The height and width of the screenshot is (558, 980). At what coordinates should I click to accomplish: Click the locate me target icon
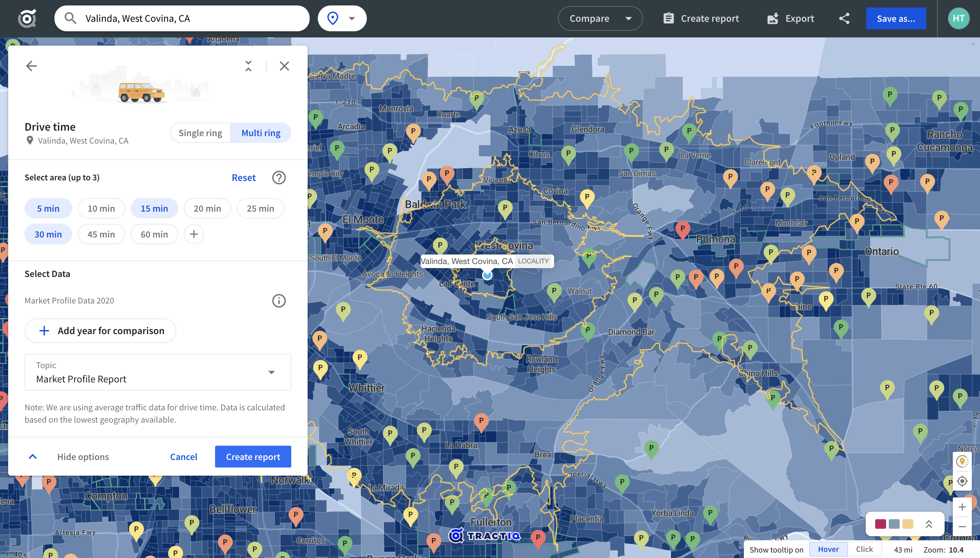click(x=962, y=481)
